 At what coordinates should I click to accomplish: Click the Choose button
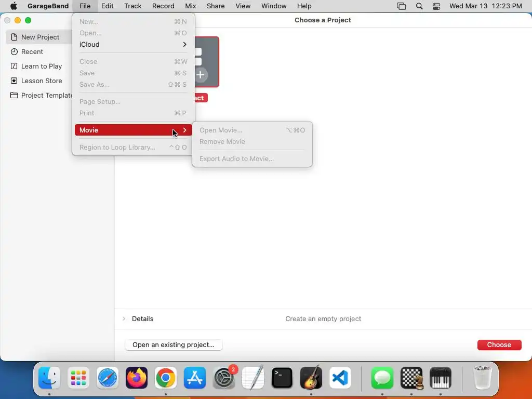(x=499, y=345)
